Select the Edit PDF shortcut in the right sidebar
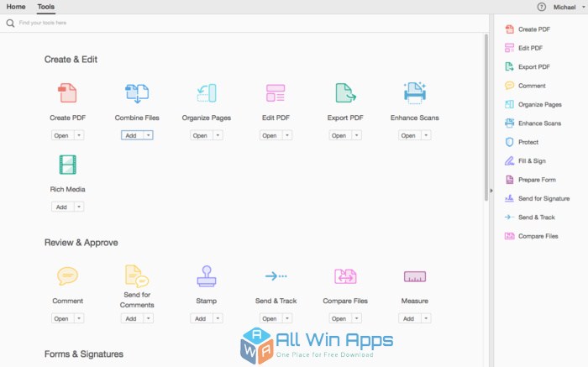Viewport: 588px width, 367px height. 524,48
